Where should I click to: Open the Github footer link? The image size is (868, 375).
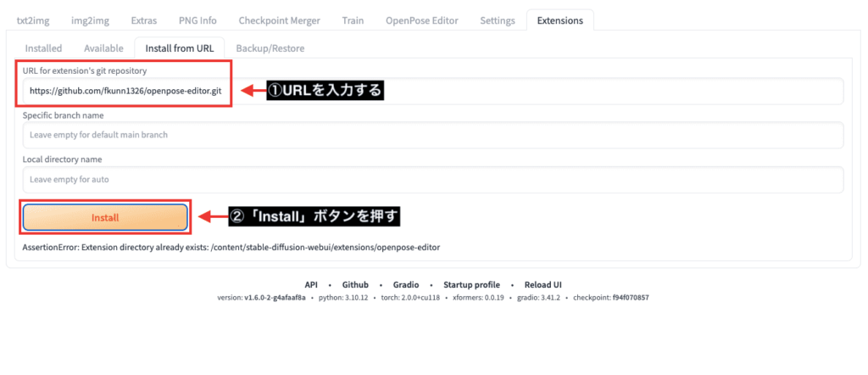pyautogui.click(x=355, y=285)
